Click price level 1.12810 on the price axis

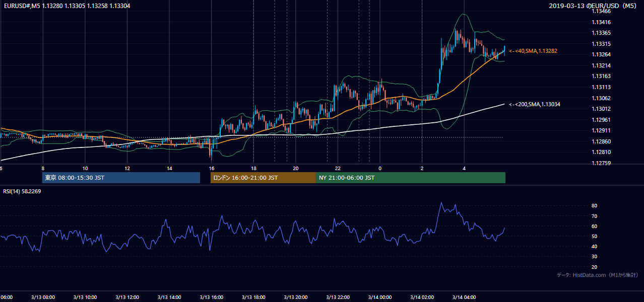[602, 152]
